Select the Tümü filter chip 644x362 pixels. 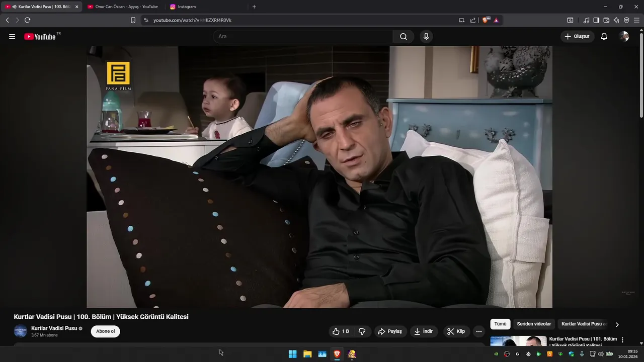pyautogui.click(x=500, y=324)
